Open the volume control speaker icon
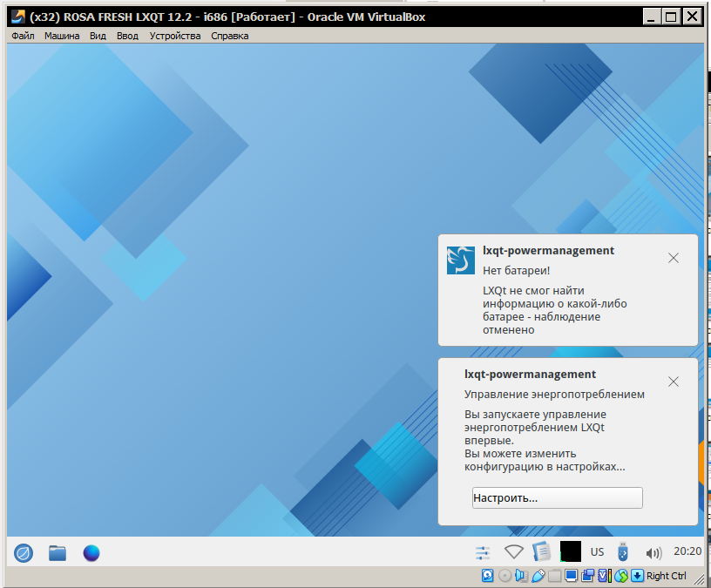 click(653, 552)
